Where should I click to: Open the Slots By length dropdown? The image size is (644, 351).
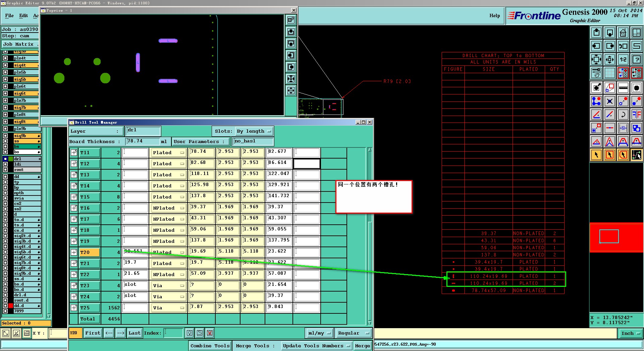(254, 131)
